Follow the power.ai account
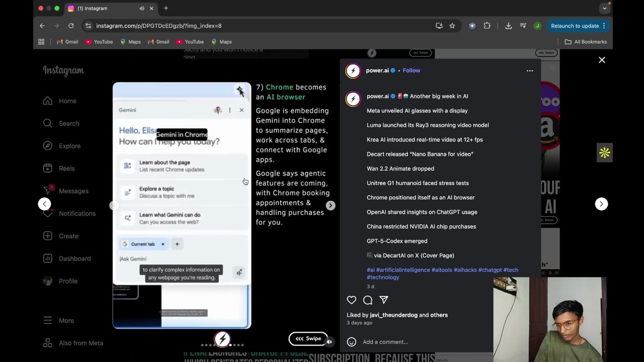Viewport: 644px width, 362px height. (x=411, y=70)
